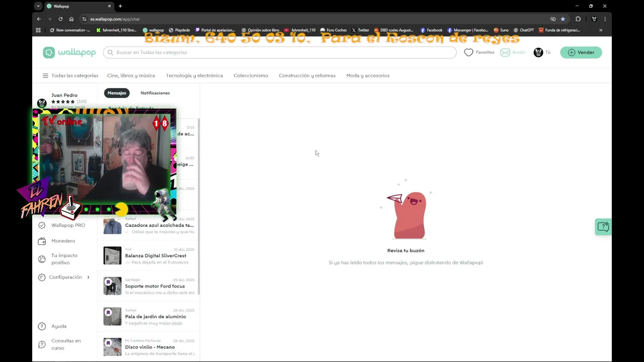Open Tu impacto positivo page
Viewport: 644px width, 362px height.
point(64,259)
